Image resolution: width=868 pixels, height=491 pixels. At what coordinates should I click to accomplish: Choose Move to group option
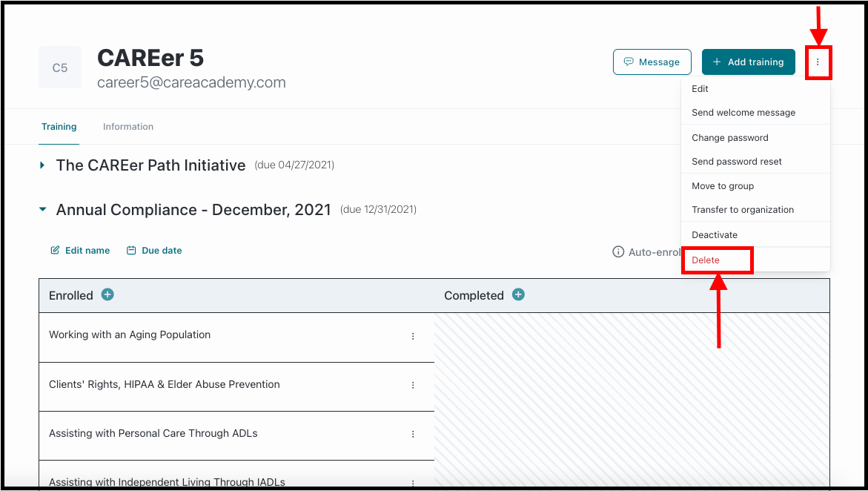[723, 186]
